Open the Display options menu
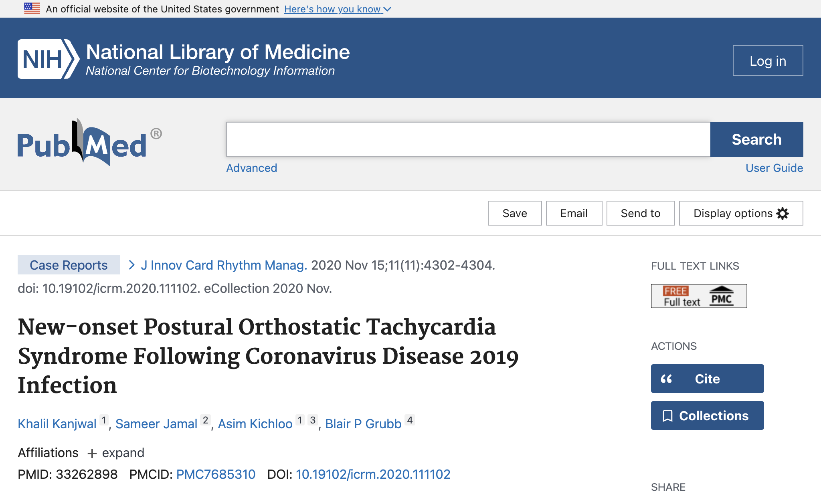Viewport: 821px width, 504px height. pyautogui.click(x=741, y=213)
